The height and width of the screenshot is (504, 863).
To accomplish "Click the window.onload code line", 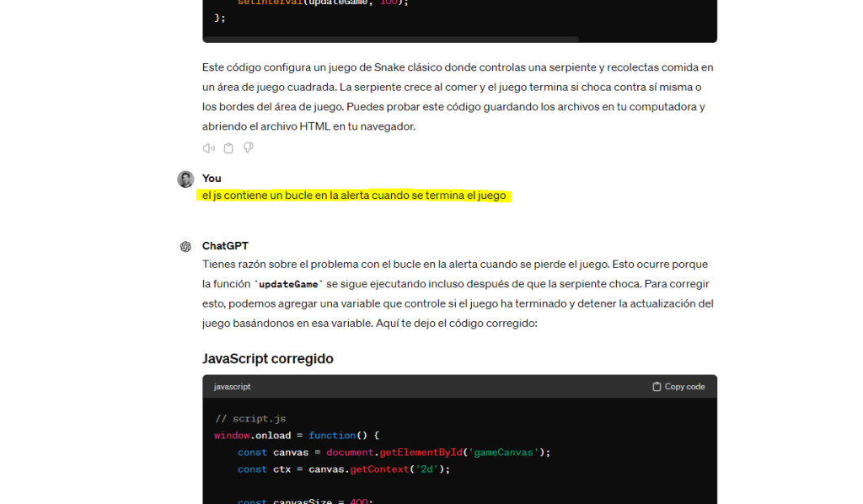I will click(297, 436).
